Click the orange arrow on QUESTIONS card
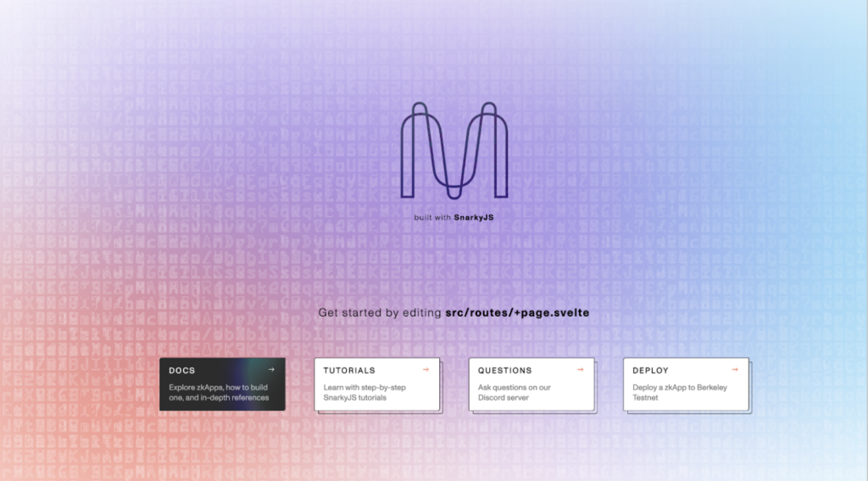 pyautogui.click(x=580, y=370)
